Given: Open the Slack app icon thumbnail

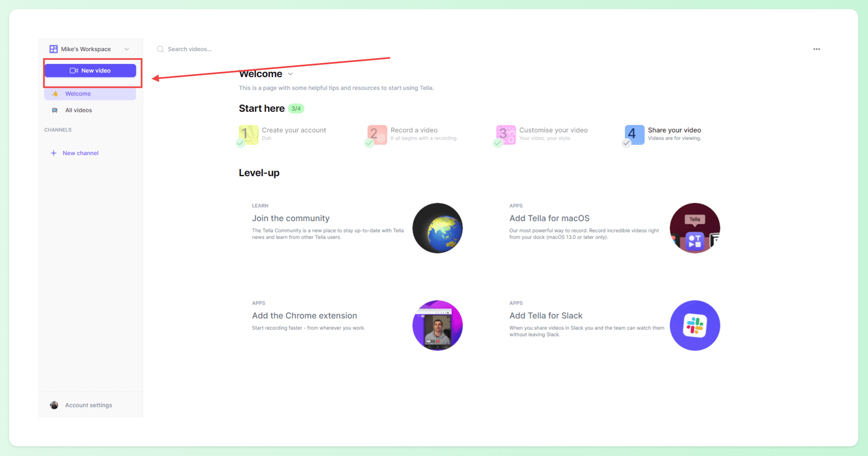Looking at the screenshot, I should click(x=695, y=325).
